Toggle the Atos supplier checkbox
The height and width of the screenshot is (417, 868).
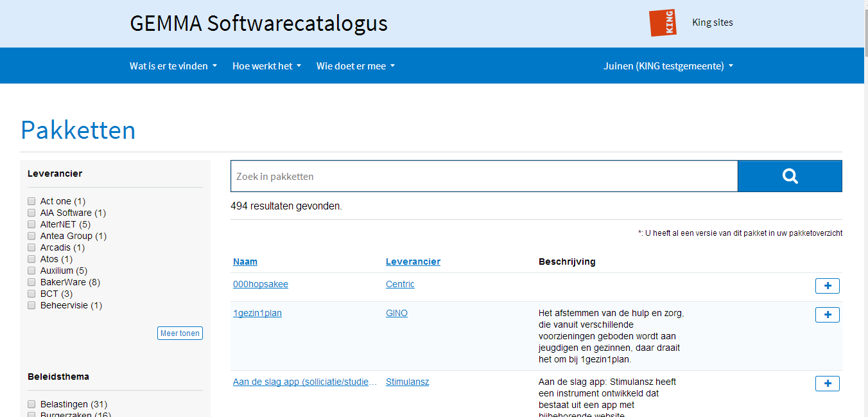[31, 259]
